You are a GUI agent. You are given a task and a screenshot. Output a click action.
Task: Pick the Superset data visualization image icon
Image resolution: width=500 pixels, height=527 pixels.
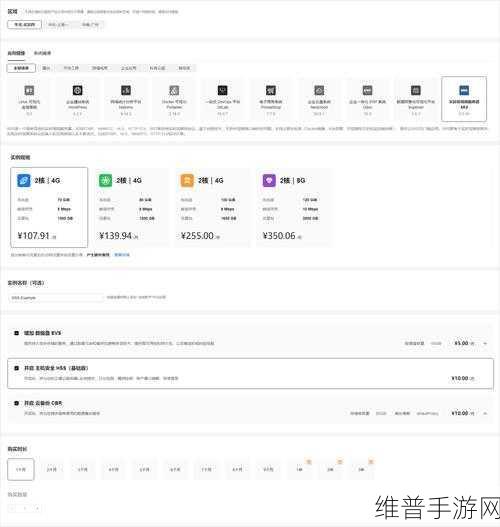click(416, 90)
